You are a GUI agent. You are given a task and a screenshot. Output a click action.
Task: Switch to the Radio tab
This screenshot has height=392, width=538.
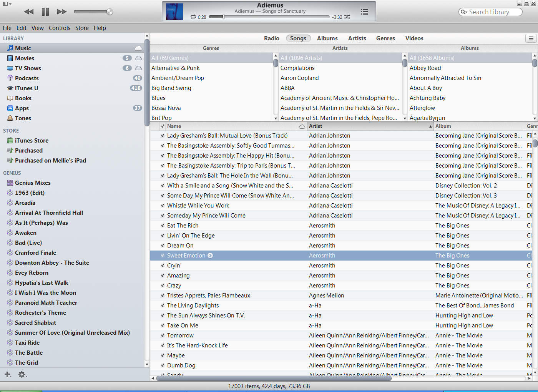click(272, 38)
